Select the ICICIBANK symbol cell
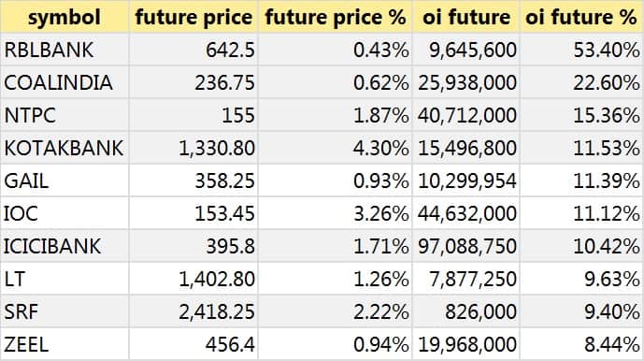The image size is (644, 361). [64, 246]
